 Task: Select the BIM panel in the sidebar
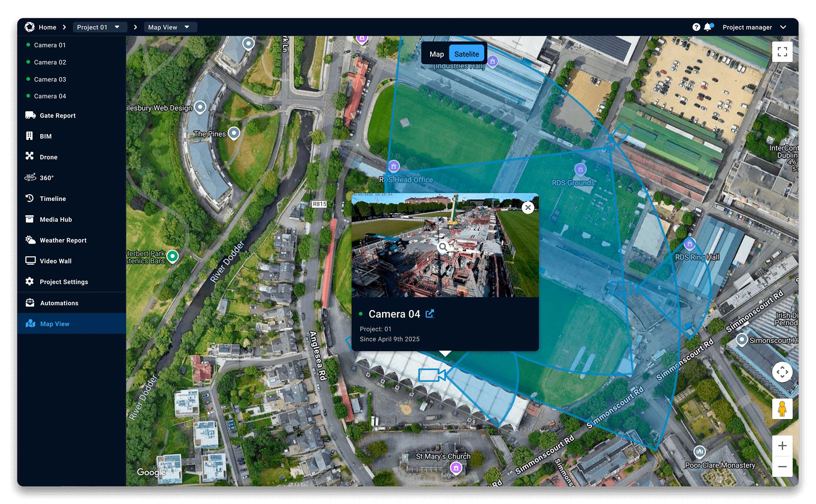tap(46, 136)
